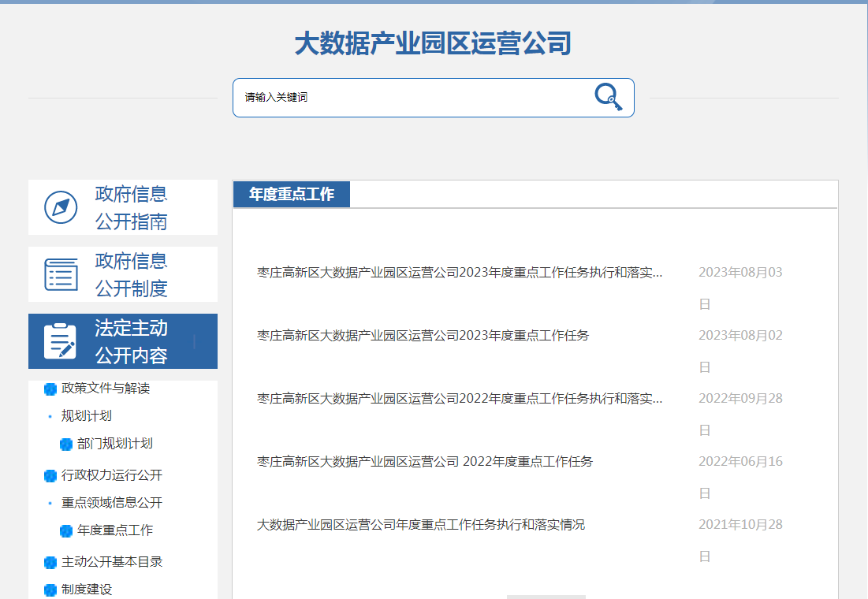Click the blue square icon beside 行政权力运行公开
The width and height of the screenshot is (868, 599).
click(50, 475)
